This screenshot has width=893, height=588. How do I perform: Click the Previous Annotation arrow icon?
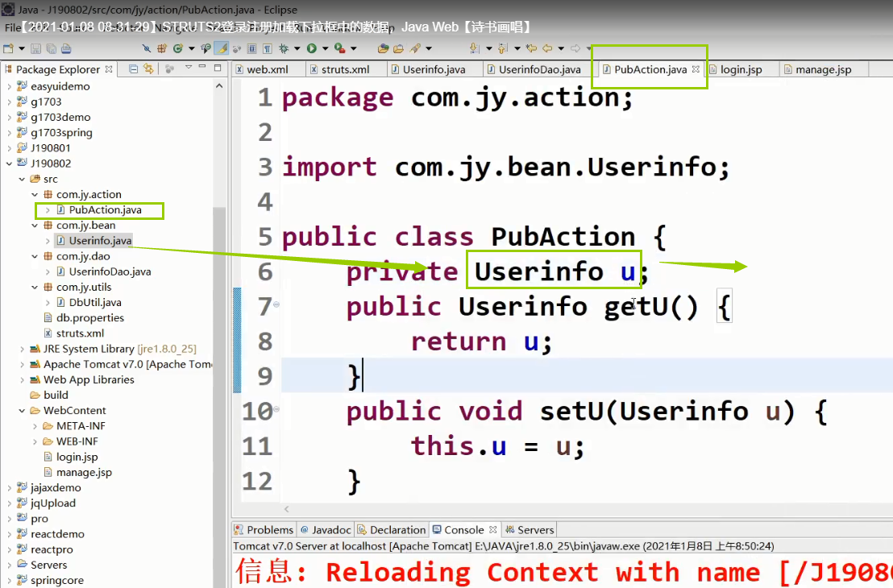click(x=502, y=48)
